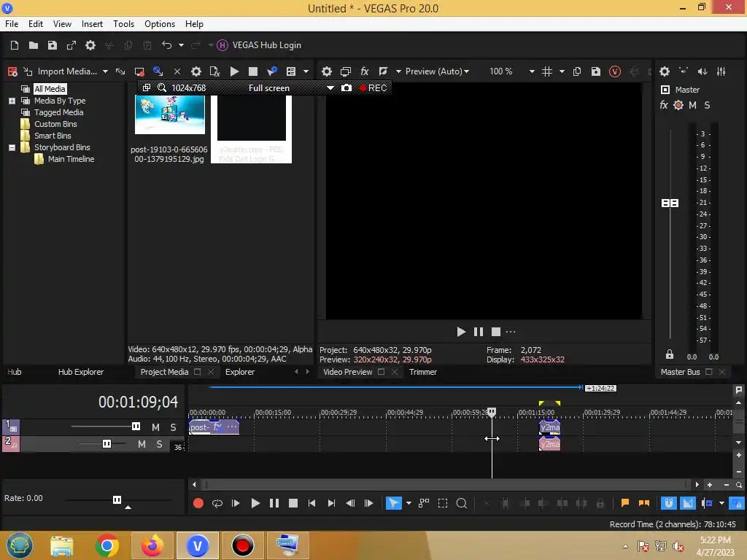The width and height of the screenshot is (747, 560).
Task: Go to start of timeline
Action: pyautogui.click(x=312, y=503)
